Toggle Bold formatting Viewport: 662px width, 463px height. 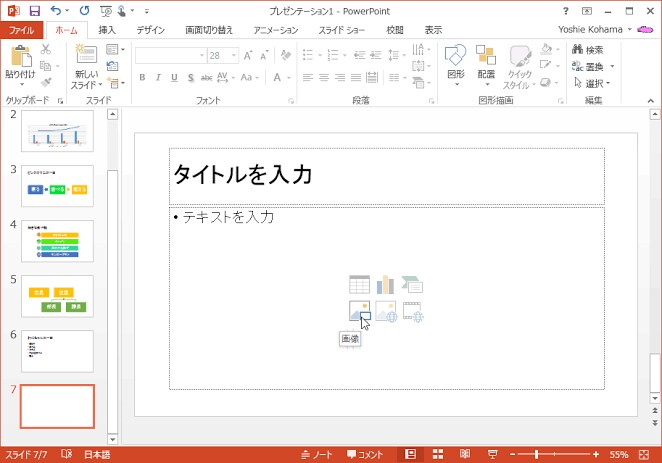coord(142,77)
